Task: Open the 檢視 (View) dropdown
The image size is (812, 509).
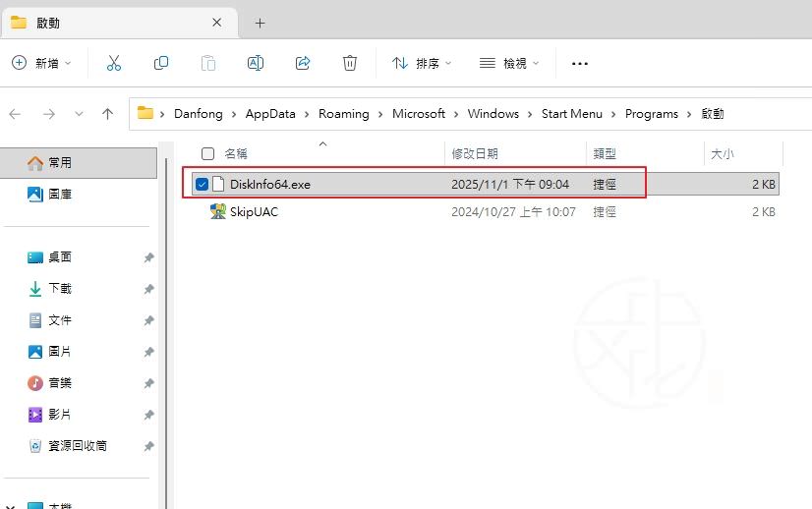Action: 509,63
